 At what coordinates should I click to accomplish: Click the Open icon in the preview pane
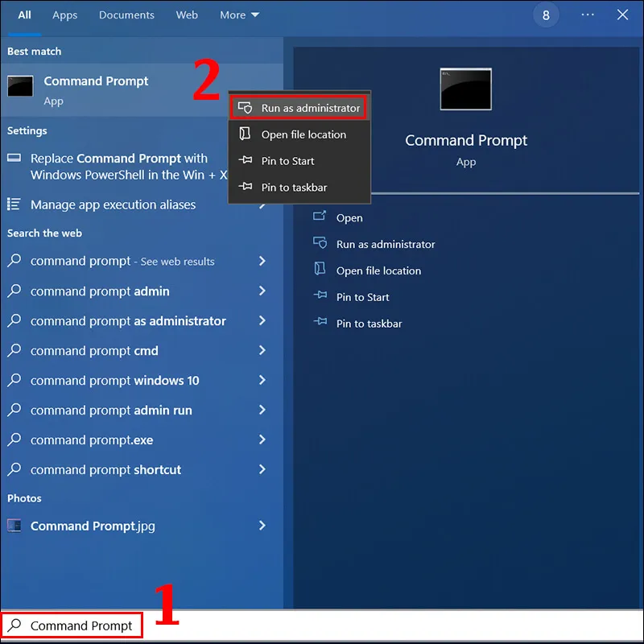(320, 216)
